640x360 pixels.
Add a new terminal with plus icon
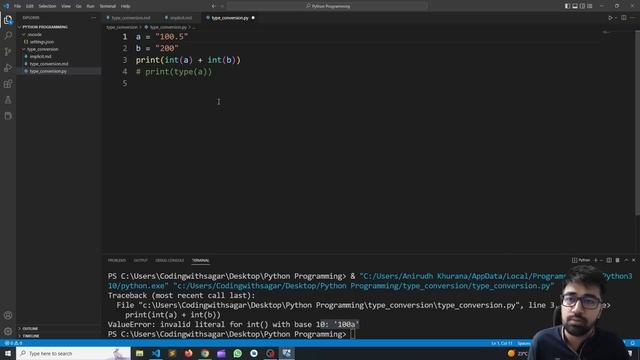tap(596, 260)
